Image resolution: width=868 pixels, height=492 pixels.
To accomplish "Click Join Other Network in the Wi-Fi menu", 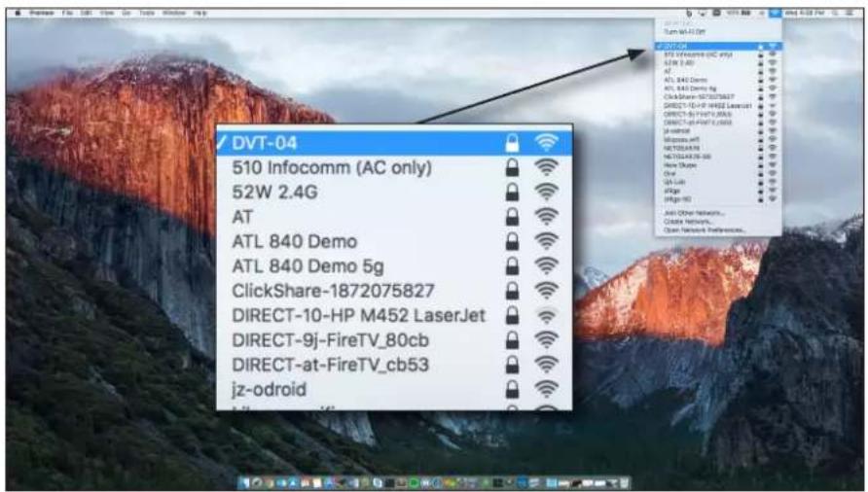I will [694, 213].
